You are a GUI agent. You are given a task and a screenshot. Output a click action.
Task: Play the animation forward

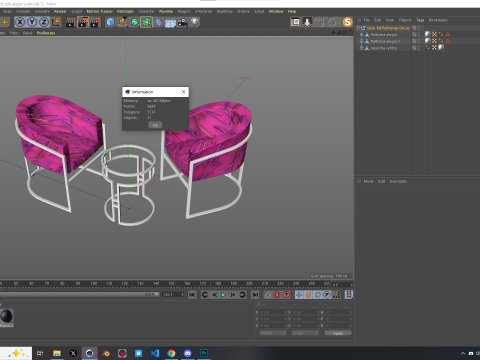[223, 295]
